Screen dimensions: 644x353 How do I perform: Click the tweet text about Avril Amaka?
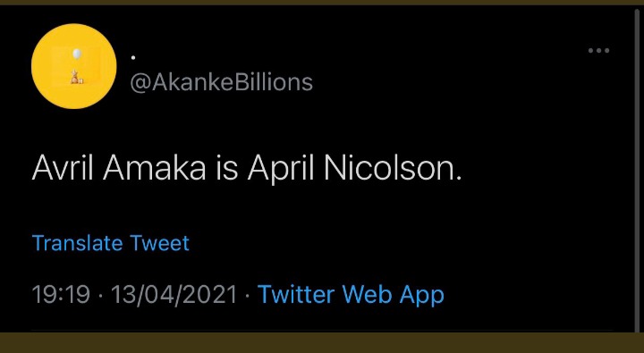pyautogui.click(x=247, y=169)
